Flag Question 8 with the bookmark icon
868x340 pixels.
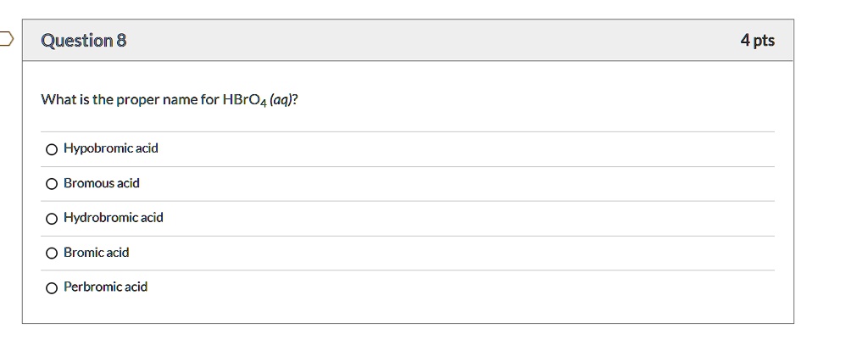pyautogui.click(x=4, y=40)
